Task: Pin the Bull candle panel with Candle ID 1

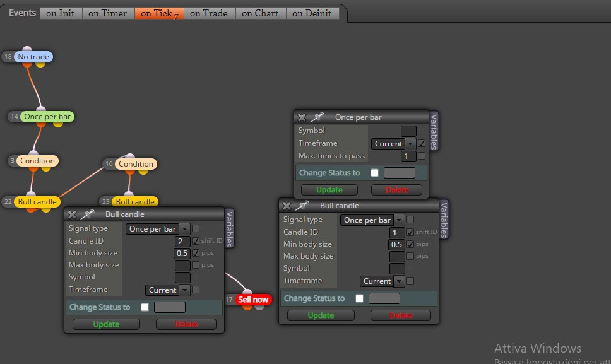Action: click(302, 205)
